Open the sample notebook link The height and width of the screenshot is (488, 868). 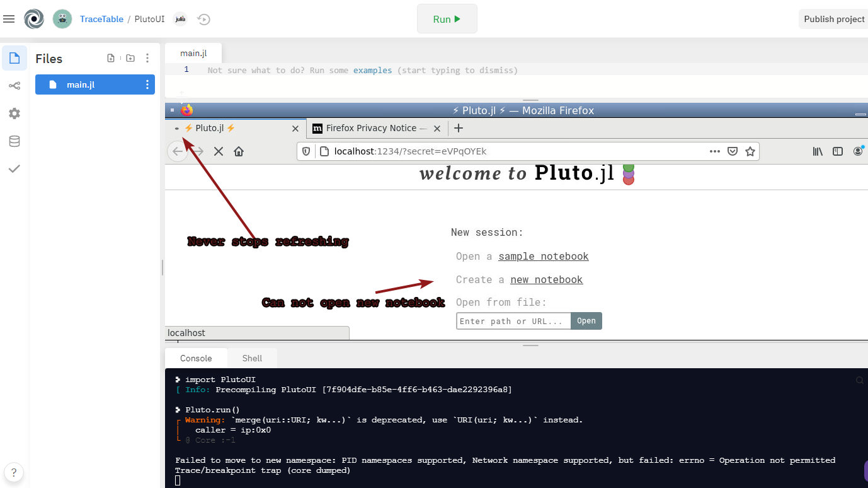pyautogui.click(x=544, y=257)
